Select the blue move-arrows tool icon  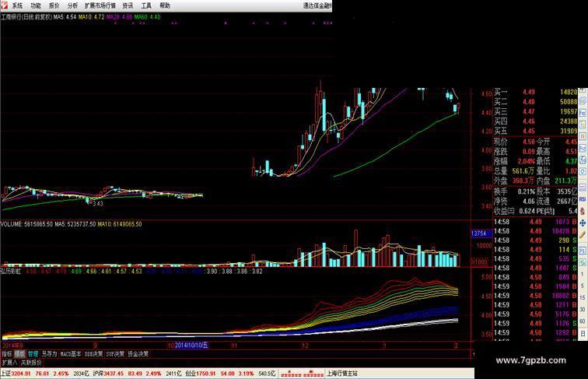tap(583, 223)
